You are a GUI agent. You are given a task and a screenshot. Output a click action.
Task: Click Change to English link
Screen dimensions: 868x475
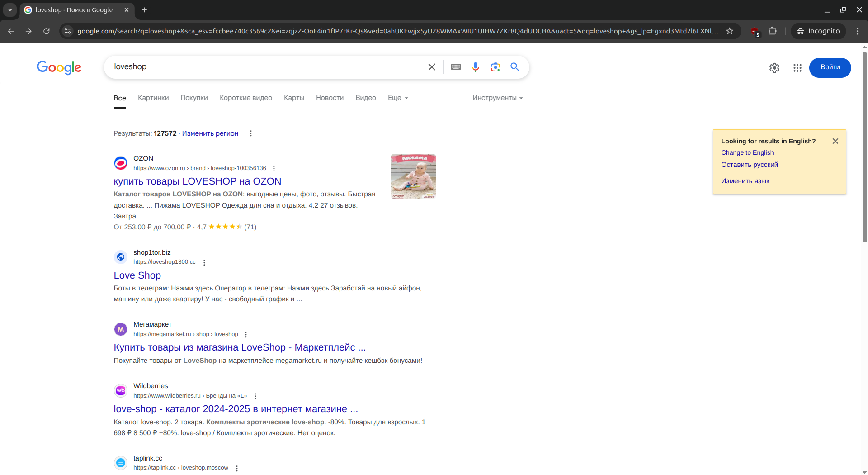click(747, 153)
